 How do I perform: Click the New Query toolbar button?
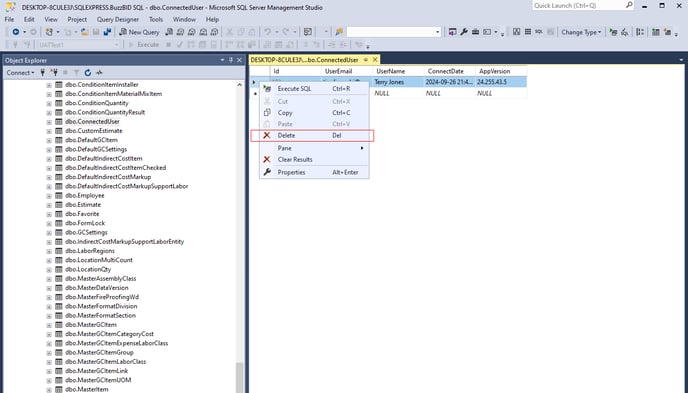coord(140,32)
